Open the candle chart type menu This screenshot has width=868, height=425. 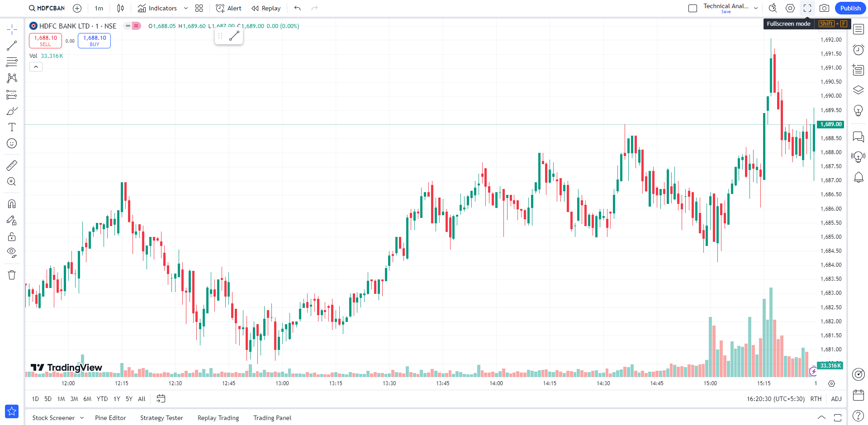coord(120,8)
